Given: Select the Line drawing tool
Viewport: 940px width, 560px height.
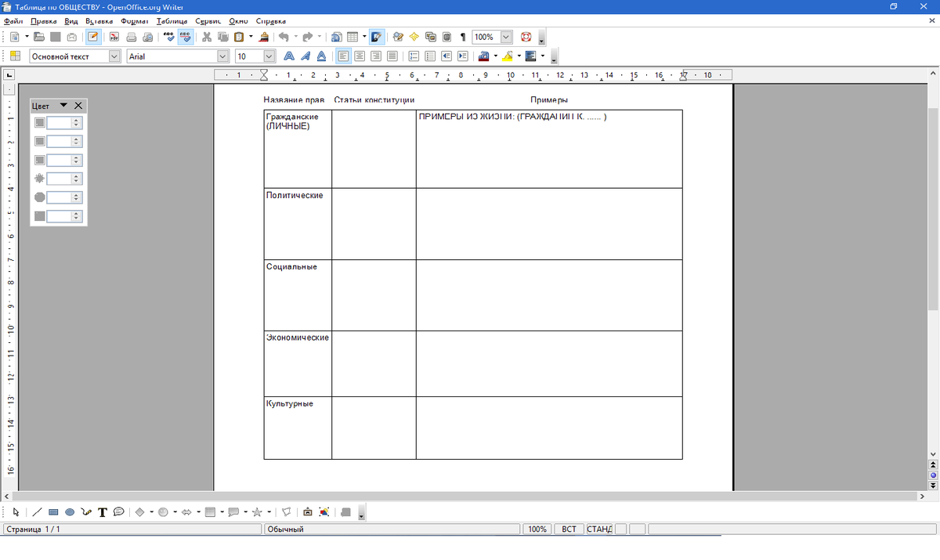Looking at the screenshot, I should pyautogui.click(x=37, y=512).
